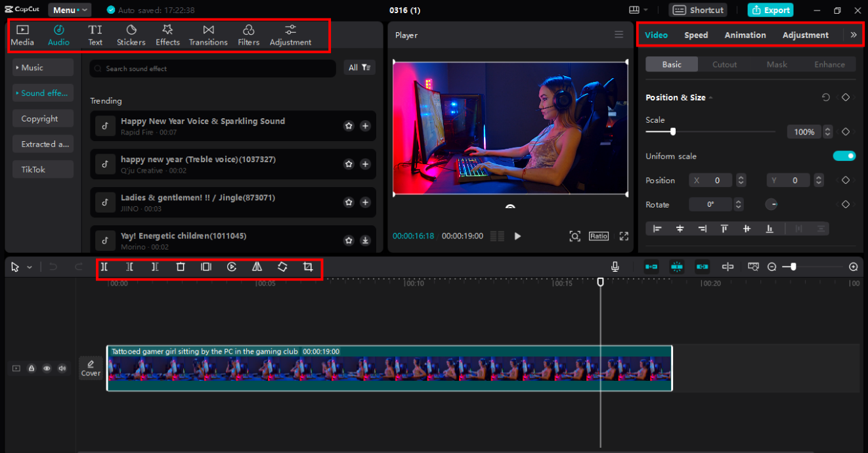Delete right of playhead with trim icon
This screenshot has height=453, width=868.
[x=155, y=267]
